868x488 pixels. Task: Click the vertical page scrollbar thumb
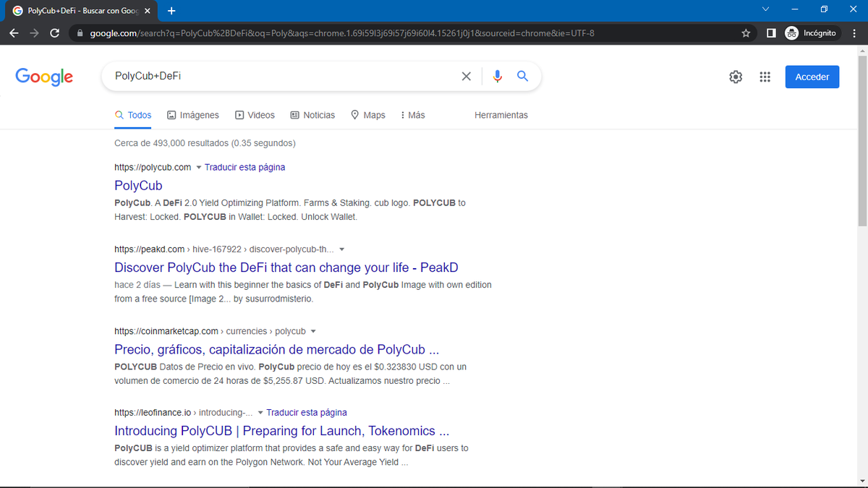(x=861, y=141)
